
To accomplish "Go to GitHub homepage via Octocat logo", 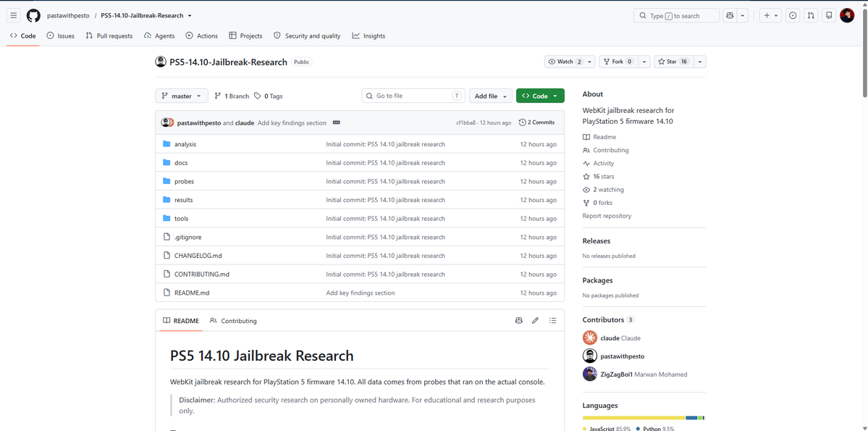I will click(34, 15).
